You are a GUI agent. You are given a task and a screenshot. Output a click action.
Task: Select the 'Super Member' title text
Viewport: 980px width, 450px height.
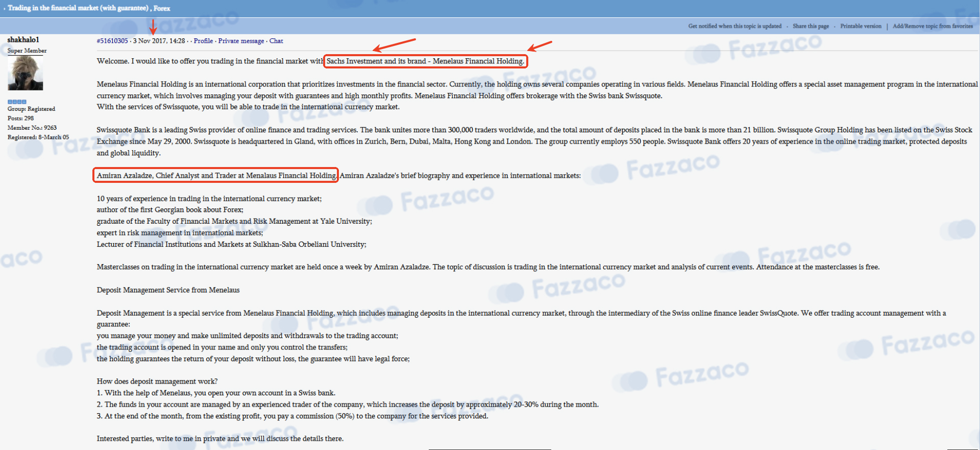click(27, 51)
